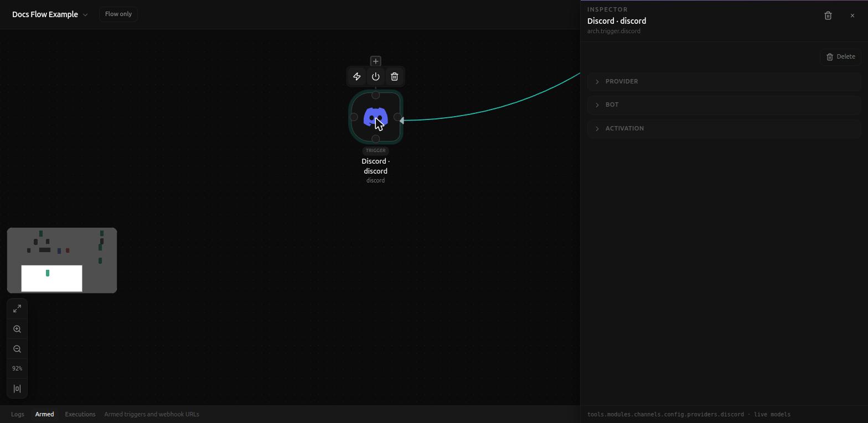
Task: Click the TRIGGER badge under node
Action: click(x=376, y=150)
